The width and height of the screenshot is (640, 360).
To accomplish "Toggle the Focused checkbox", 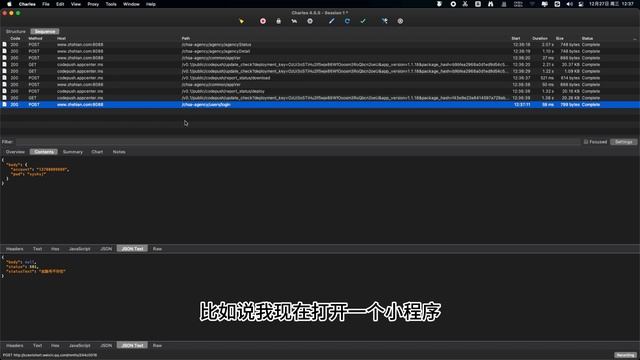I will 586,142.
